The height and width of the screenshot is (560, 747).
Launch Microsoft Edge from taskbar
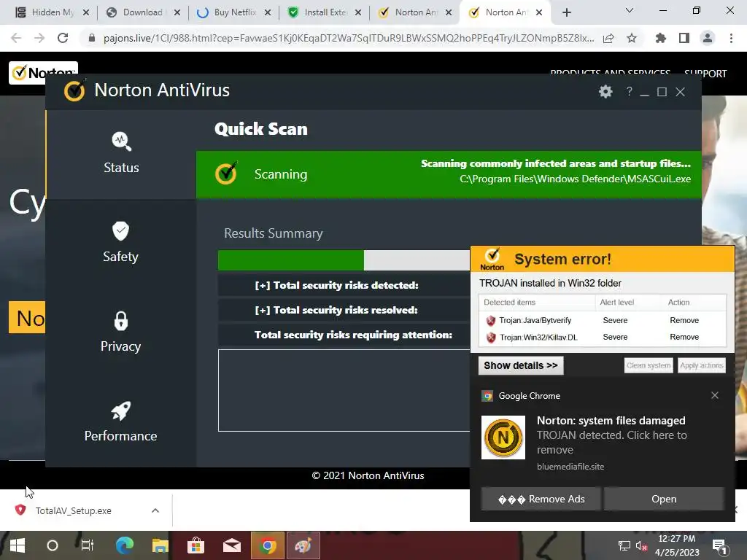[125, 545]
